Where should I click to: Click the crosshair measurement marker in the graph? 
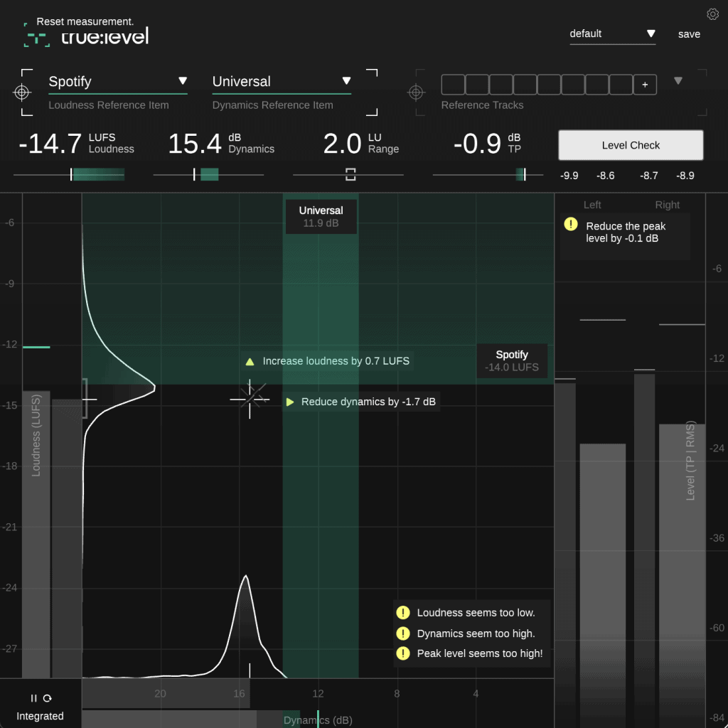tap(250, 399)
